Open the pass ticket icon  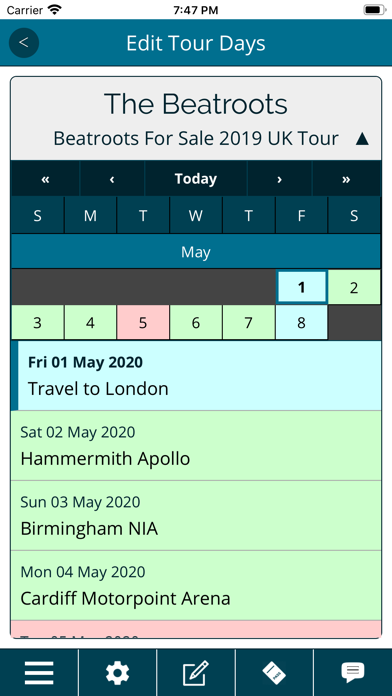click(274, 672)
